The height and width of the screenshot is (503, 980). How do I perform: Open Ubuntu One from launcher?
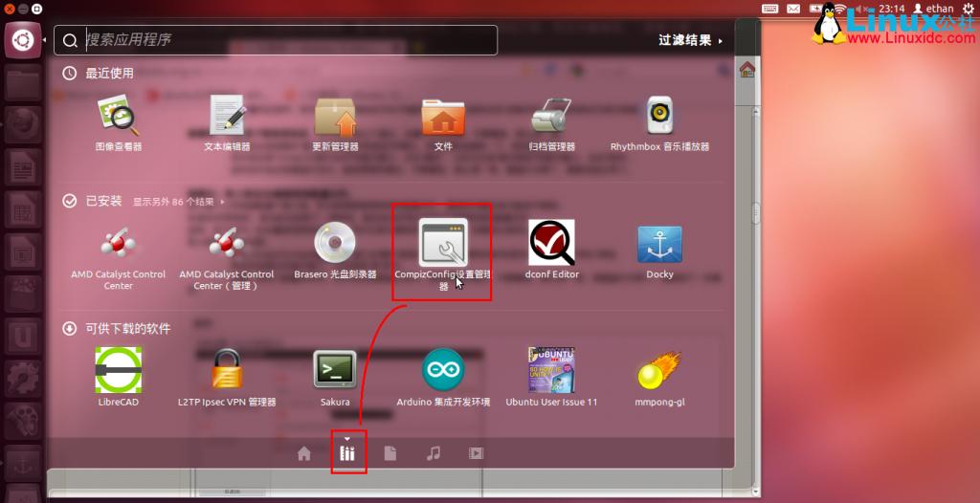click(23, 338)
